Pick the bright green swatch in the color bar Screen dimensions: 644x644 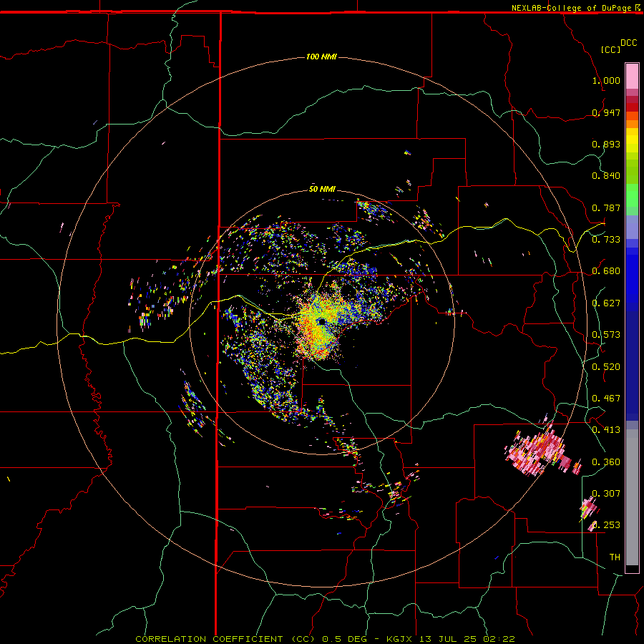click(x=632, y=195)
